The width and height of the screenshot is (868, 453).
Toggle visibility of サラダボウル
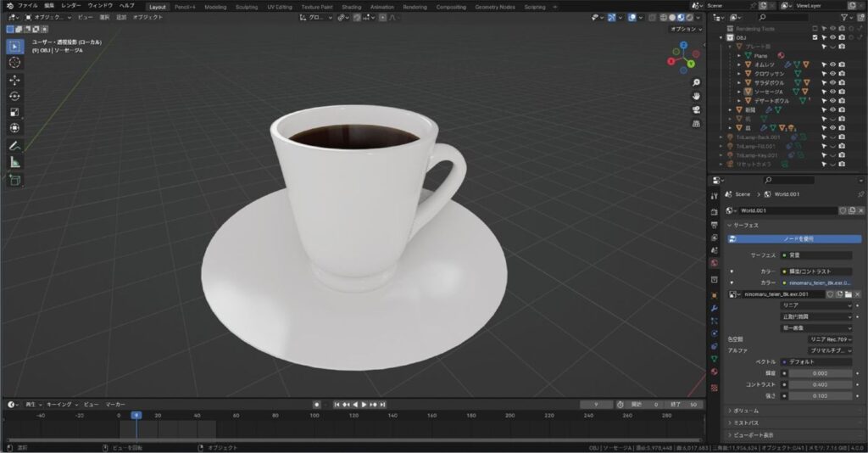click(x=832, y=82)
